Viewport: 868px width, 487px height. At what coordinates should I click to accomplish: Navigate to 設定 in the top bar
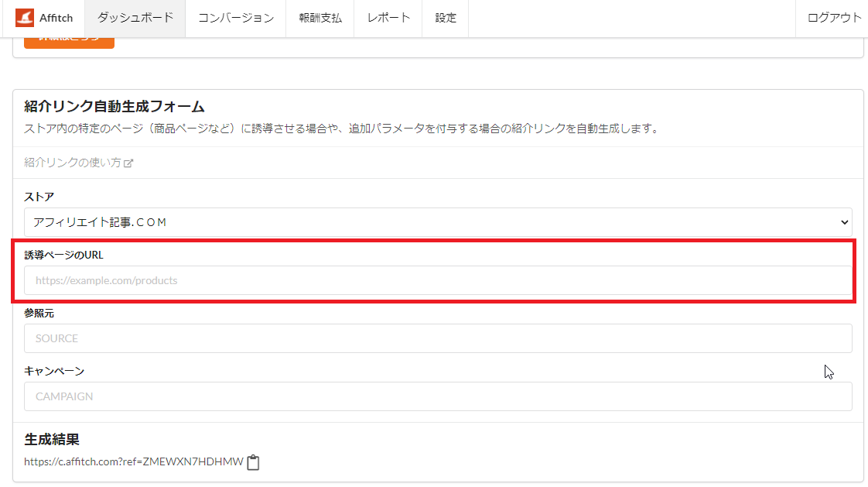tap(446, 18)
